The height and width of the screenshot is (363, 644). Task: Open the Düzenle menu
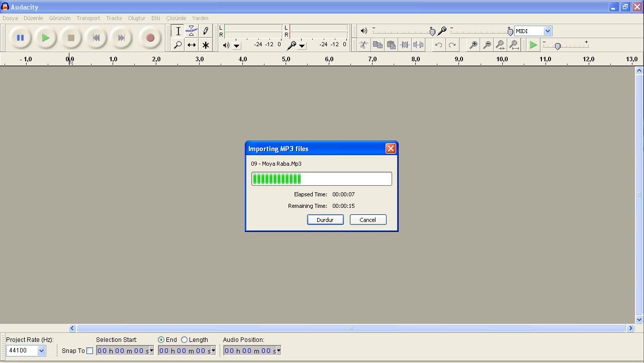33,18
